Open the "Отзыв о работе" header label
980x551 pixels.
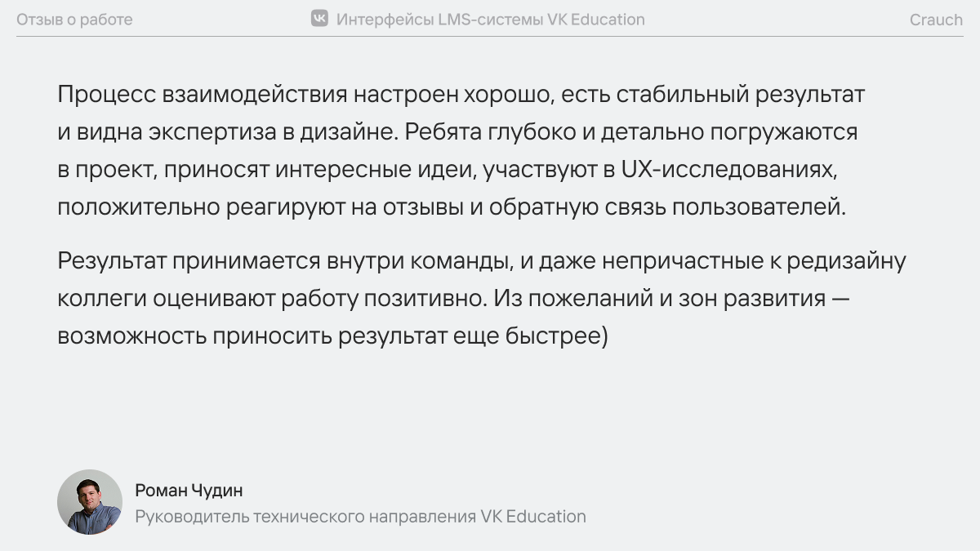point(74,20)
